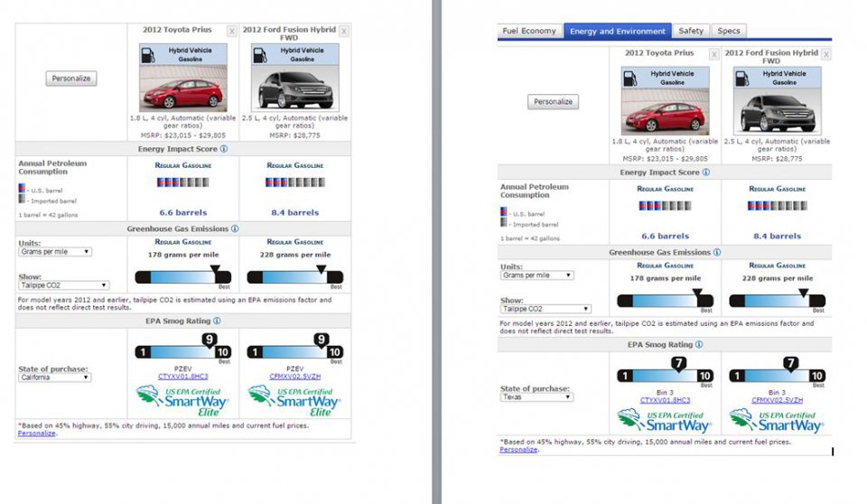Click gas pump icon on Prius in tabbed panel
Viewport: 867px width, 504px height.
pyautogui.click(x=633, y=79)
